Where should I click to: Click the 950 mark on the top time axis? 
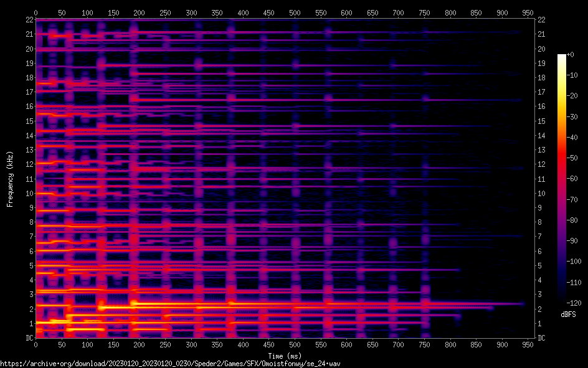click(x=528, y=12)
